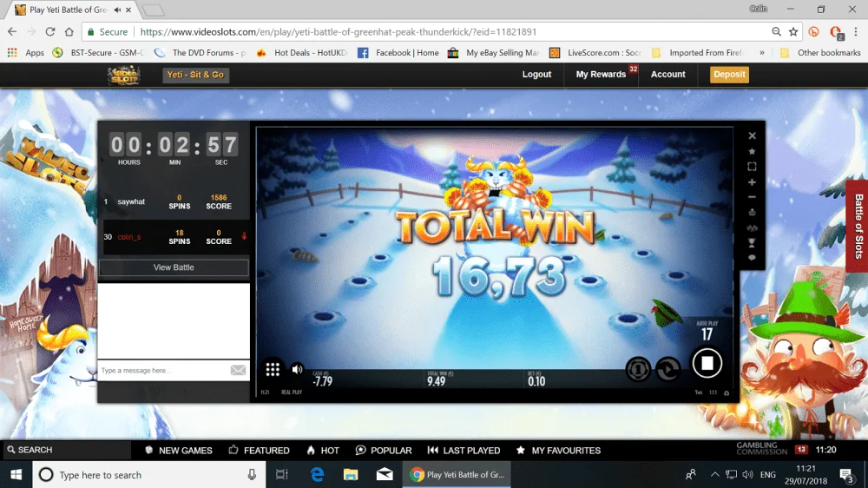The image size is (868, 488).
Task: Show hidden system tray icons chevron
Action: [x=714, y=475]
